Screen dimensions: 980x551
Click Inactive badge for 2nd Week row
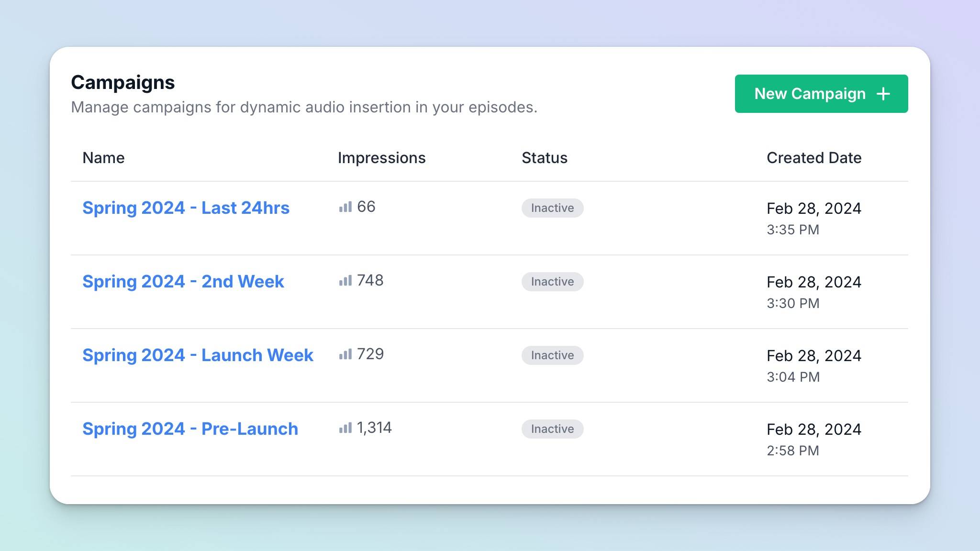click(x=552, y=282)
